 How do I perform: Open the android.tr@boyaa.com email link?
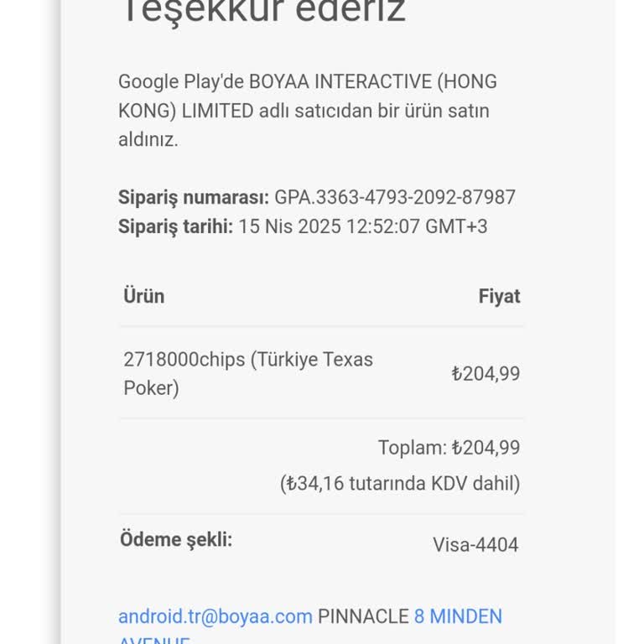[x=215, y=616]
